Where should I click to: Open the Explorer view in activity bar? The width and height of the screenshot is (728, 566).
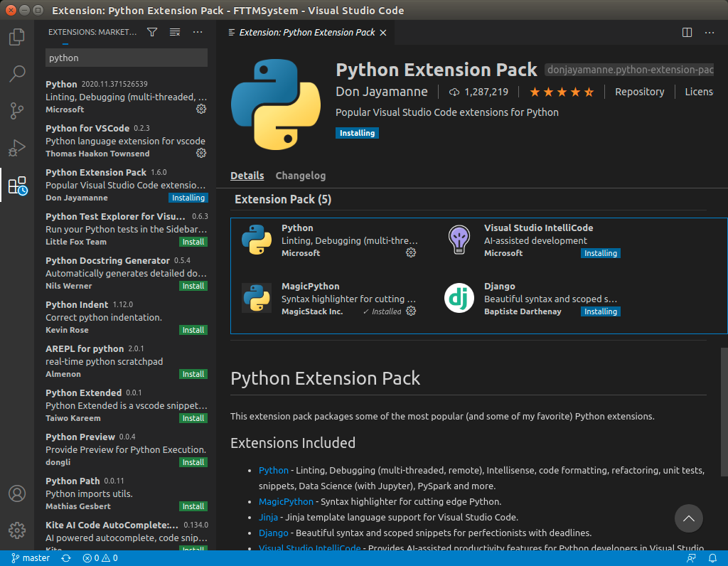pos(17,37)
